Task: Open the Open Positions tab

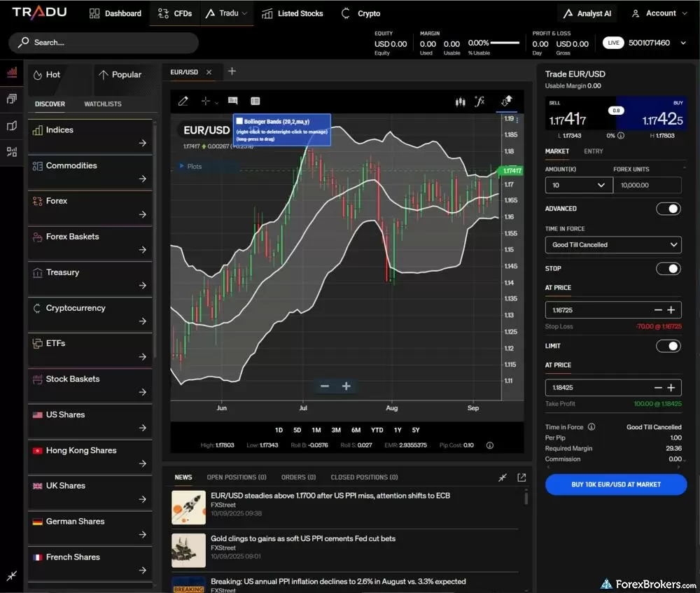Action: [237, 477]
